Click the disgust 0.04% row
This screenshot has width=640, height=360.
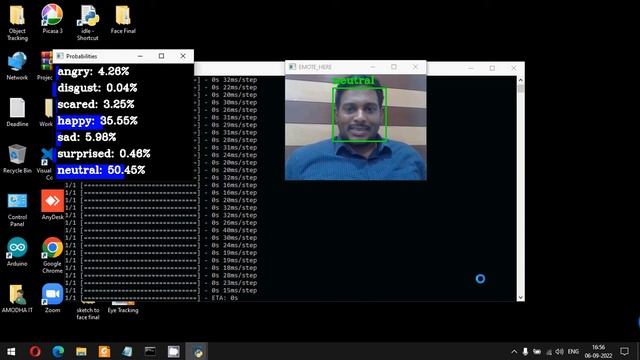97,88
